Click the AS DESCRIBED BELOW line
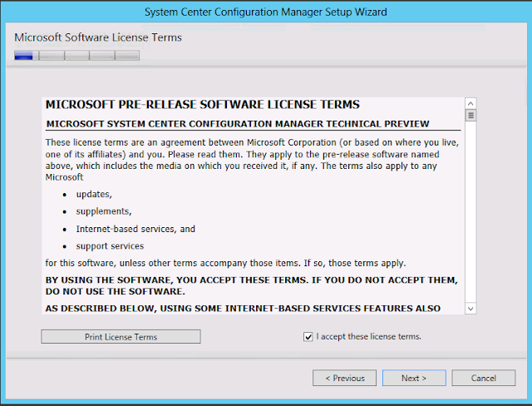 coord(243,308)
